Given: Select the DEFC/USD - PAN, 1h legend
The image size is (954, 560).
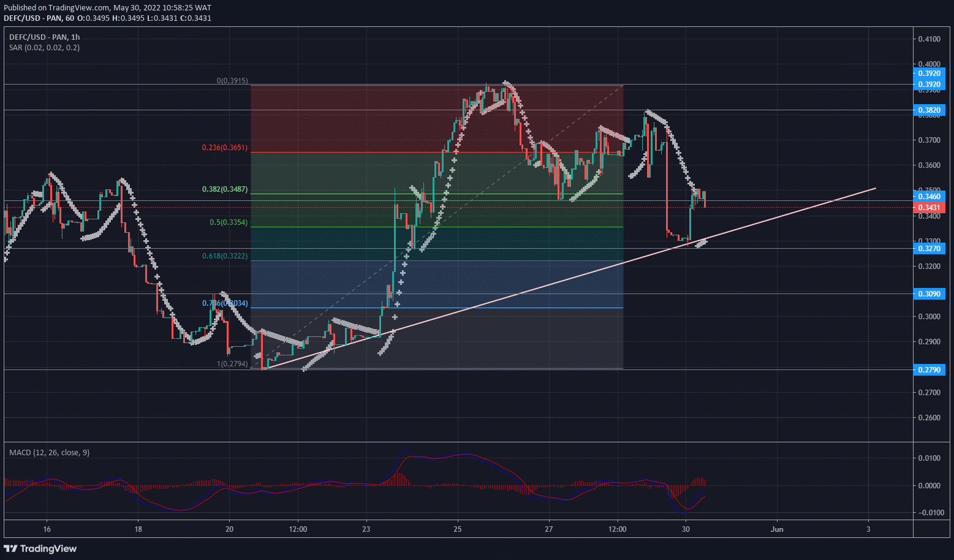Looking at the screenshot, I should click(45, 37).
